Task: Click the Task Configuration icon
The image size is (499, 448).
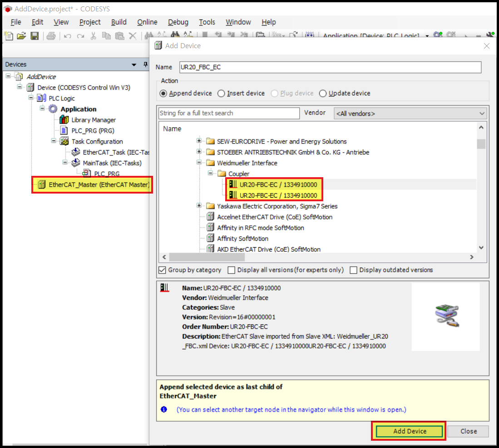Action: tap(64, 141)
